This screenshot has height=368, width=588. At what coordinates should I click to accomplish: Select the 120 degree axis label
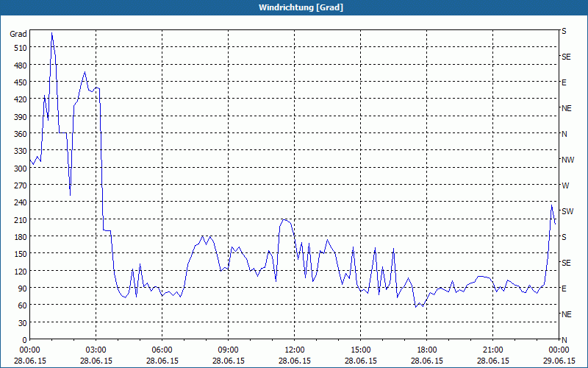tap(21, 272)
